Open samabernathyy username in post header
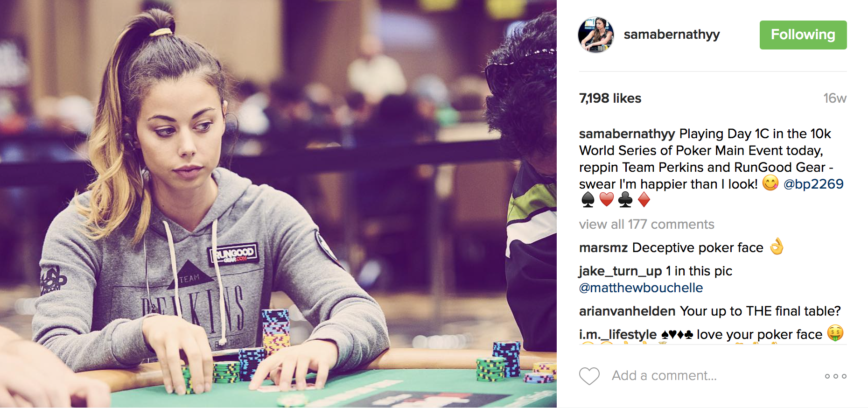The height and width of the screenshot is (408, 868). (672, 35)
